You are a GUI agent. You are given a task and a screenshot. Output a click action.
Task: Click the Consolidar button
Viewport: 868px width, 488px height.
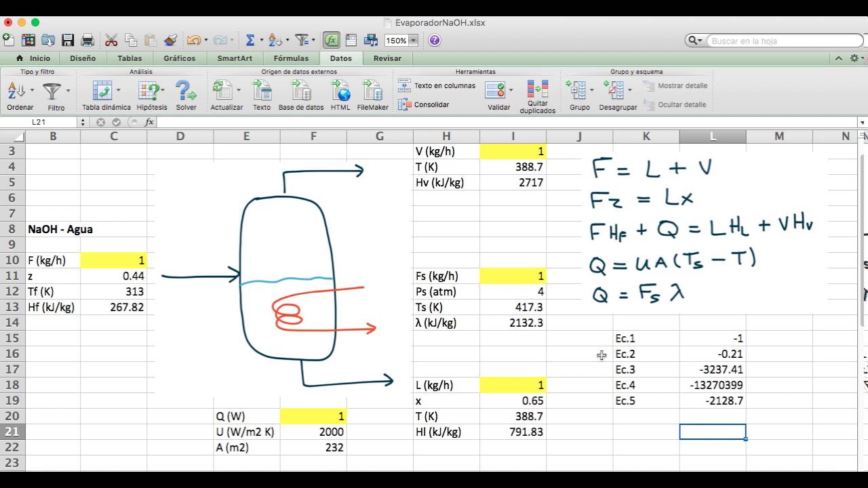(424, 104)
